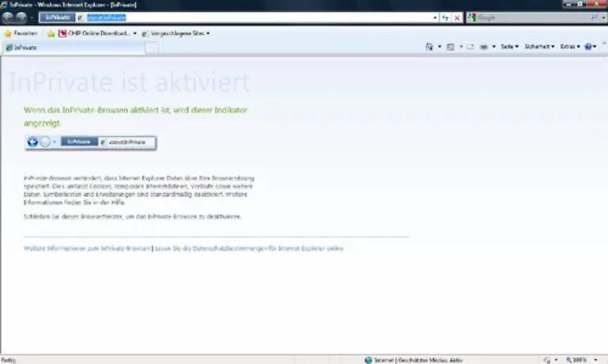The width and height of the screenshot is (608, 364).
Task: Click the Feeds toolbar icon
Action: (x=450, y=47)
